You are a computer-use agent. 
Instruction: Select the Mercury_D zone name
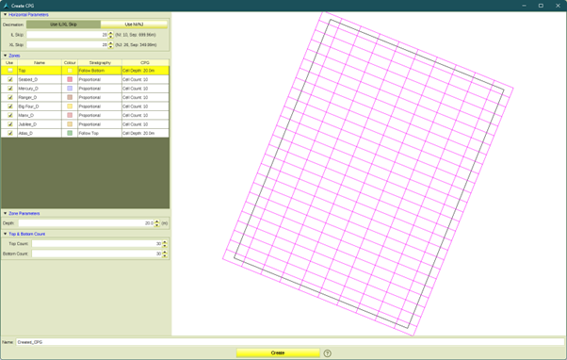[39, 89]
